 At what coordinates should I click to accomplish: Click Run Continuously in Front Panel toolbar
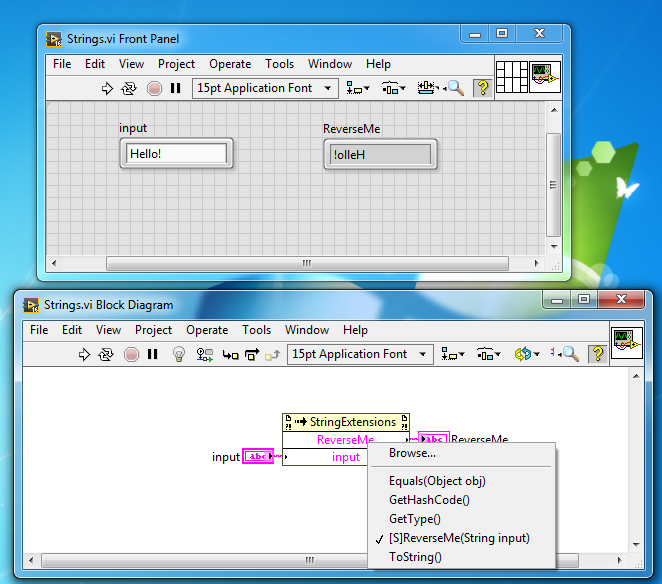click(x=129, y=89)
